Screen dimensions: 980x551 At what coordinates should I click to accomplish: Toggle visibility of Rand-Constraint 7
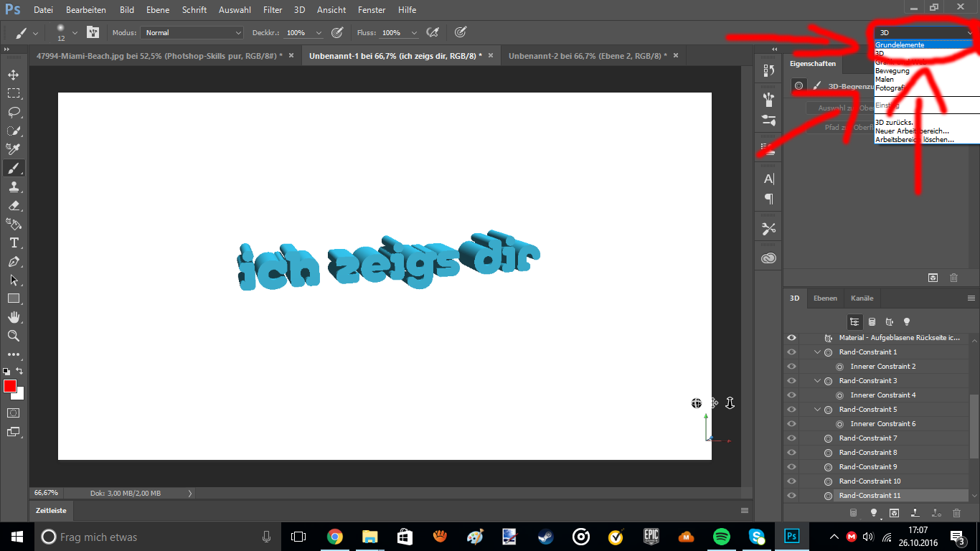792,438
